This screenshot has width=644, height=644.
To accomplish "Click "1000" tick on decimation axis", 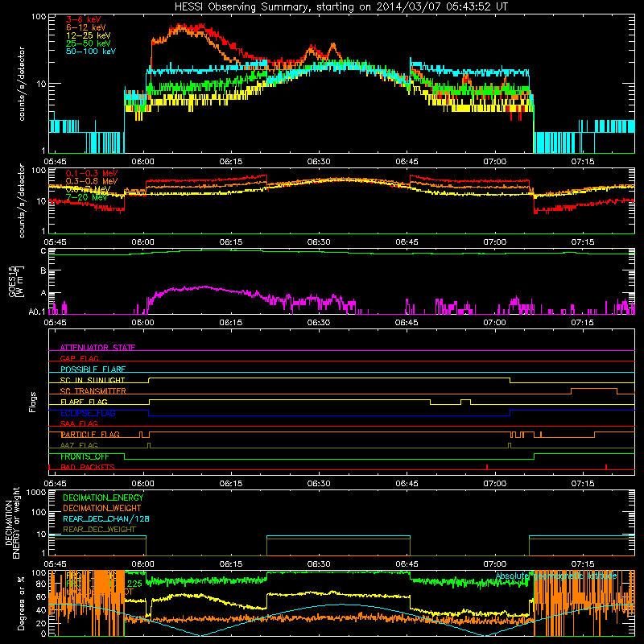I will pos(36,493).
